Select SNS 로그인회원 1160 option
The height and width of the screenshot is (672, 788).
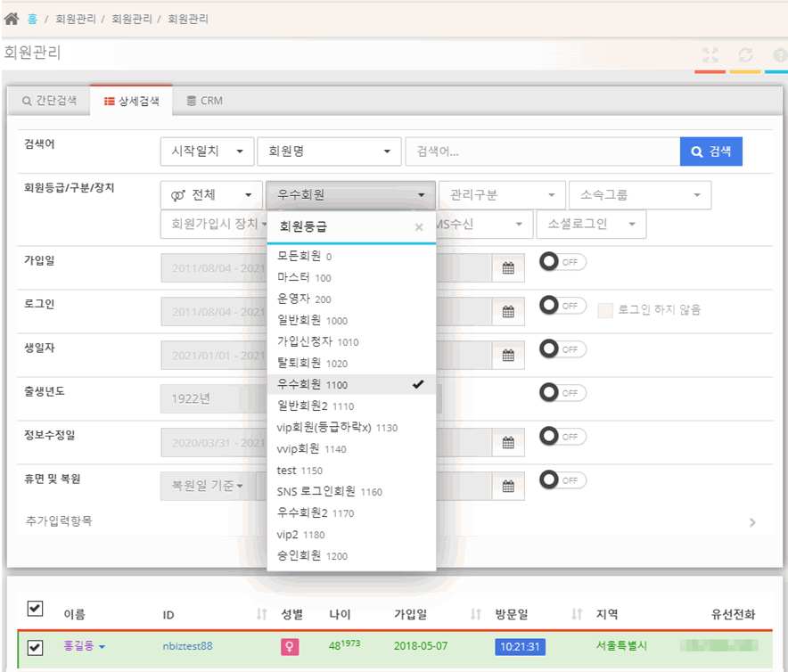pyautogui.click(x=351, y=492)
